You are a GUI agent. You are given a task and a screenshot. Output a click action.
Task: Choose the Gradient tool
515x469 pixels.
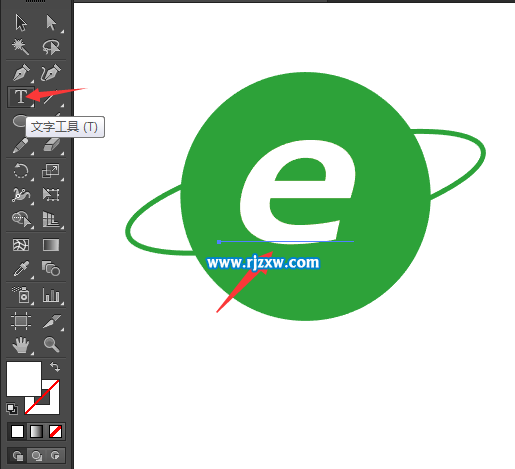click(51, 245)
